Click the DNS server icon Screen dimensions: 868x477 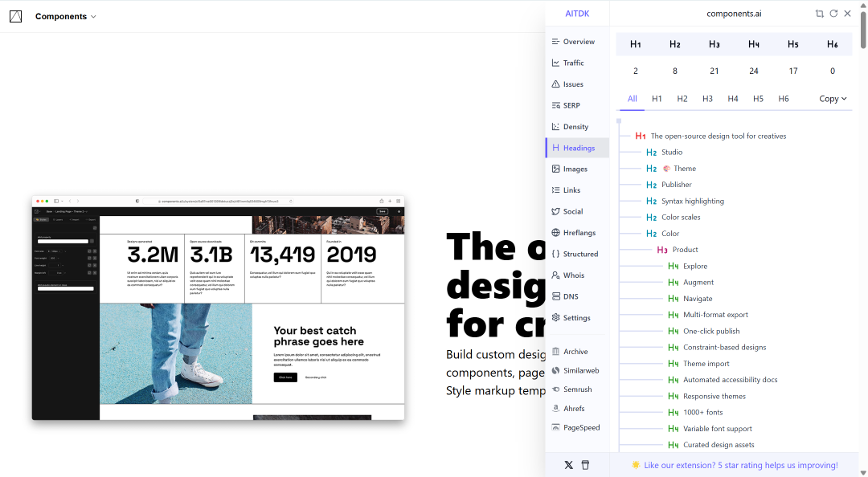556,296
